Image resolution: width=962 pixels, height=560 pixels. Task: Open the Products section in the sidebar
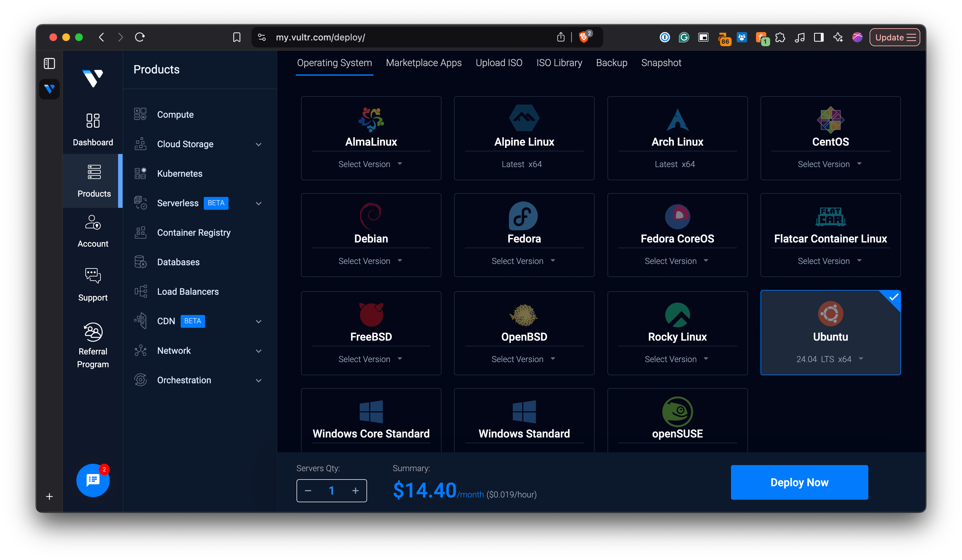(x=93, y=181)
